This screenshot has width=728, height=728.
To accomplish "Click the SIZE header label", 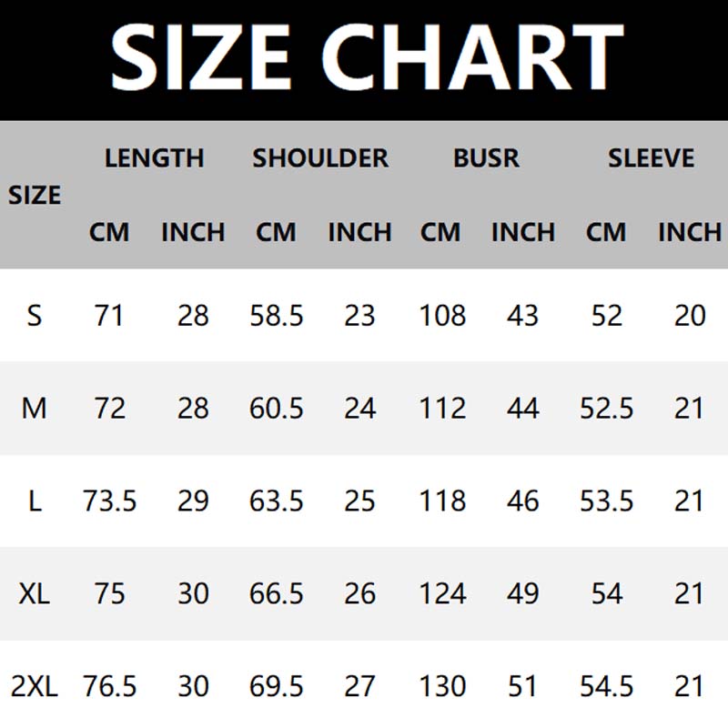I will 35,195.
